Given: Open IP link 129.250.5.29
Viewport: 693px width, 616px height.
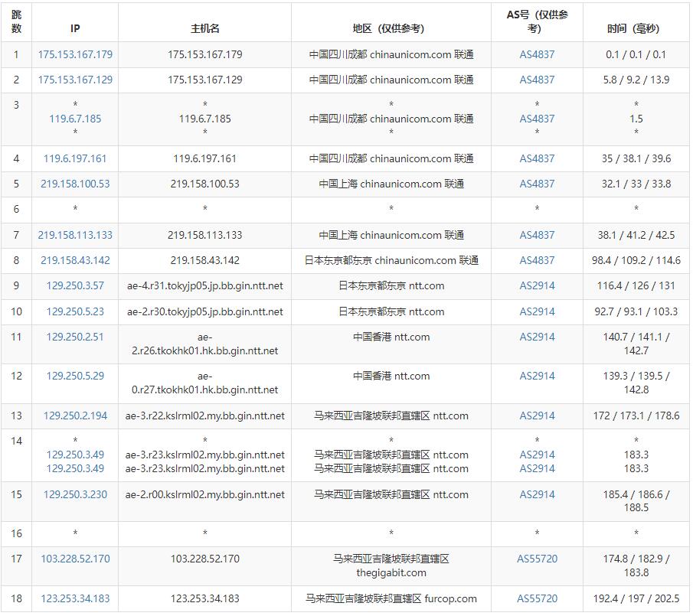Looking at the screenshot, I should (x=75, y=376).
